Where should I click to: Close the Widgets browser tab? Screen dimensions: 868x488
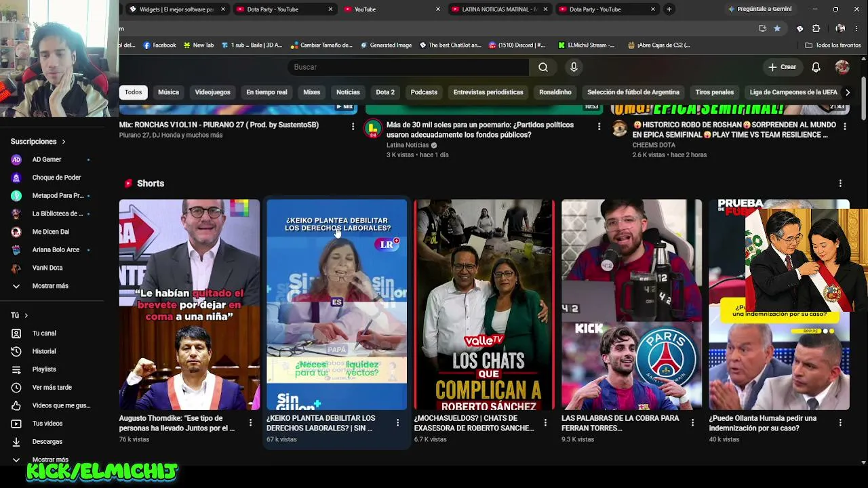pos(222,9)
